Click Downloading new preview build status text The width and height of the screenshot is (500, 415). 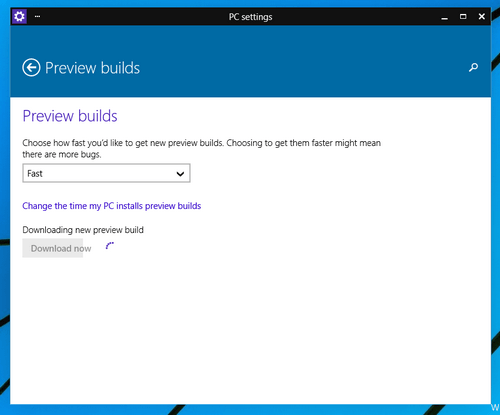tap(83, 230)
